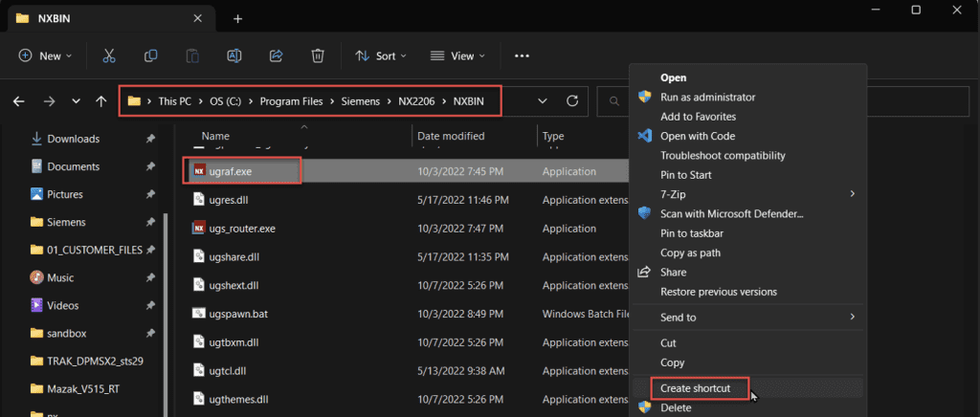Open the See more ellipsis menu
Viewport: 980px width, 417px height.
pyautogui.click(x=522, y=55)
